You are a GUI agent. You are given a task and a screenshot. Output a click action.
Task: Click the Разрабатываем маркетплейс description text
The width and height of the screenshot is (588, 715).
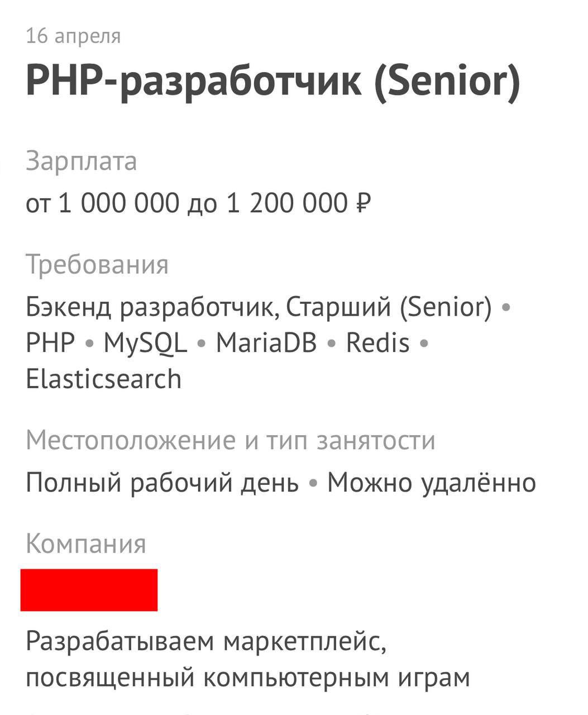(x=206, y=642)
